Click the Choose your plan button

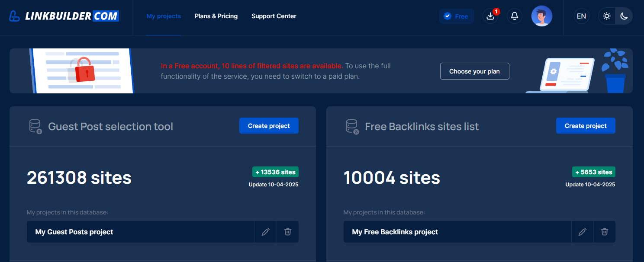(474, 71)
